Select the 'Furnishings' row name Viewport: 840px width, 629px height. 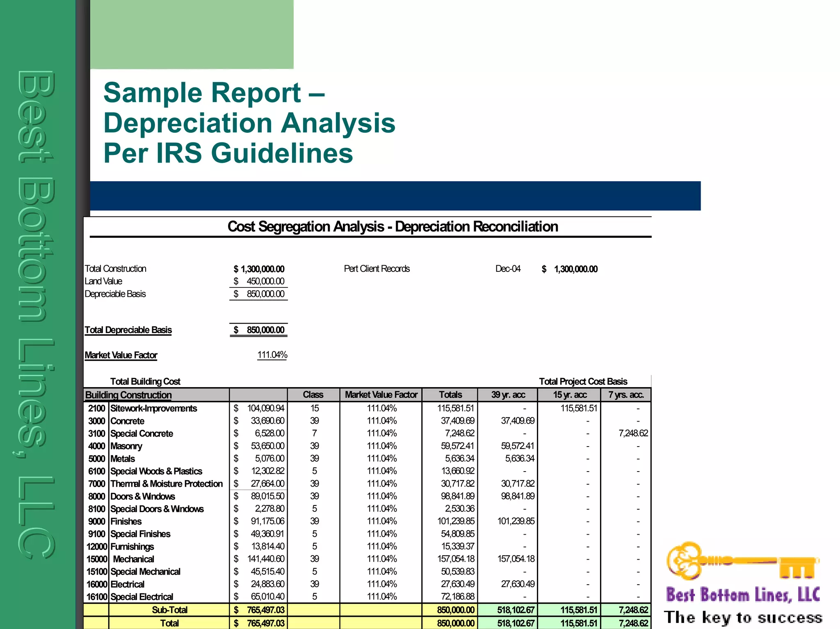(132, 547)
